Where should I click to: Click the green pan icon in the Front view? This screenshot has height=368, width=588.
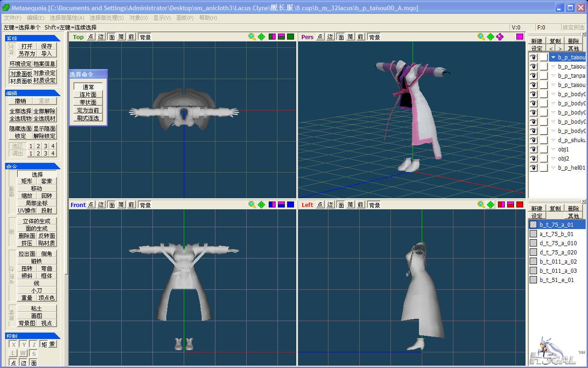pos(261,205)
